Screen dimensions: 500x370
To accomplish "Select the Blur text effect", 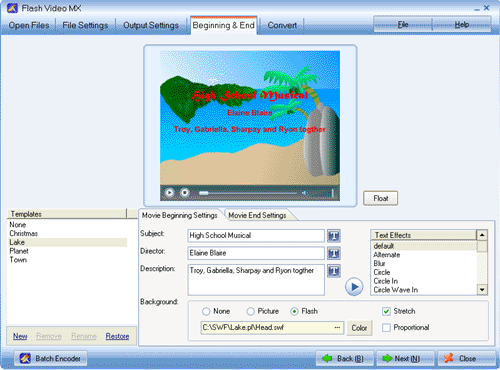I will (424, 264).
